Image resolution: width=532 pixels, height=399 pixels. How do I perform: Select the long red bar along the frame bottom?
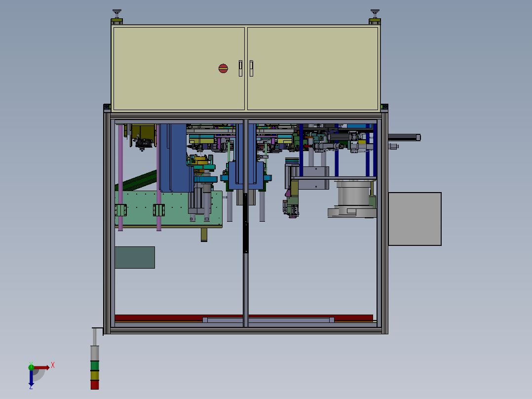177,318
